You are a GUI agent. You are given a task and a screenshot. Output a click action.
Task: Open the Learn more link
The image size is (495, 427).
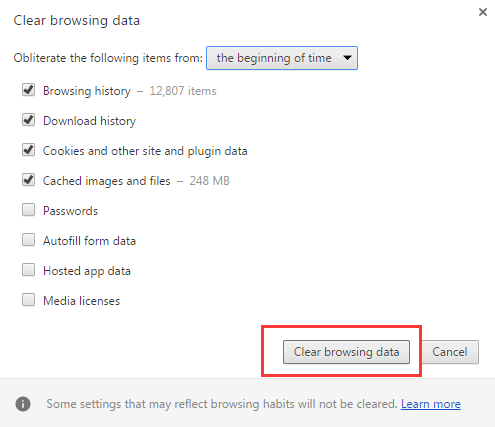click(x=431, y=404)
